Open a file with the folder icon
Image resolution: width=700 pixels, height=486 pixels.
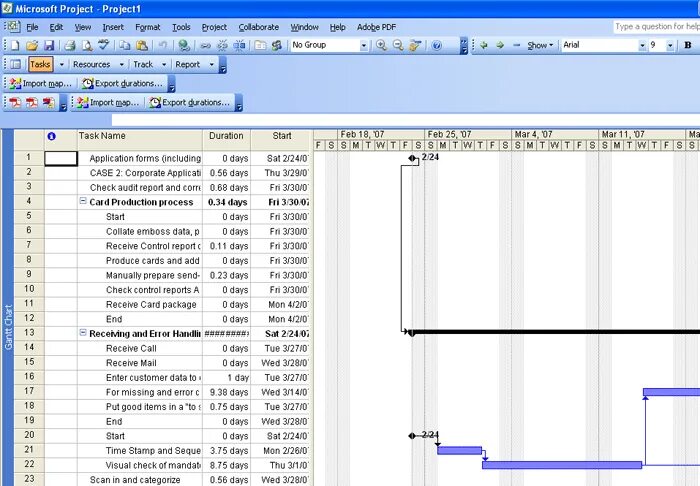(x=32, y=45)
